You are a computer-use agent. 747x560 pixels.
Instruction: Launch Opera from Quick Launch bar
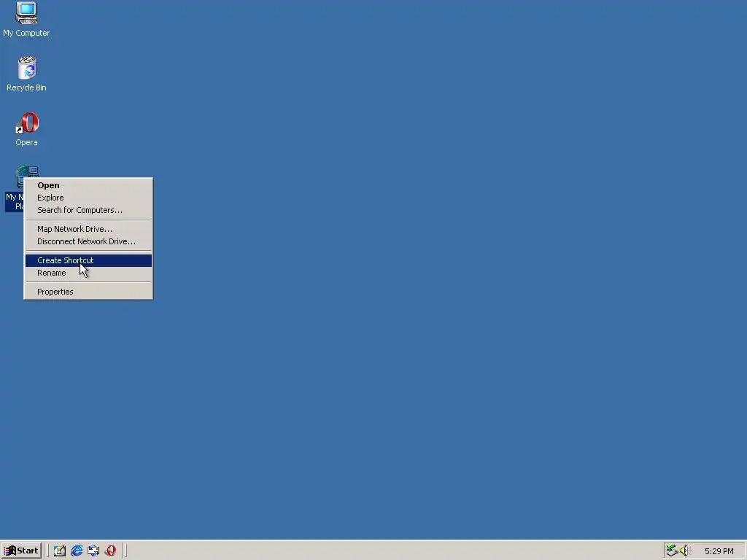pyautogui.click(x=111, y=551)
